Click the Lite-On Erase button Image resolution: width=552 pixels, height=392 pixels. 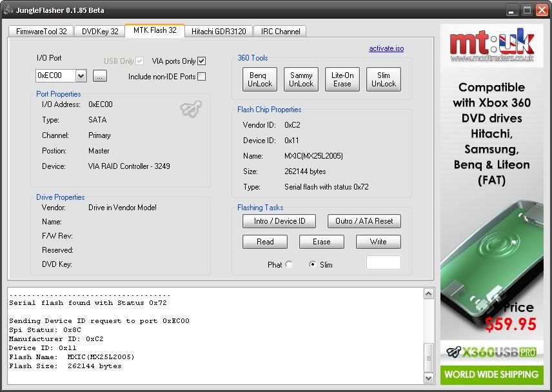(x=342, y=79)
